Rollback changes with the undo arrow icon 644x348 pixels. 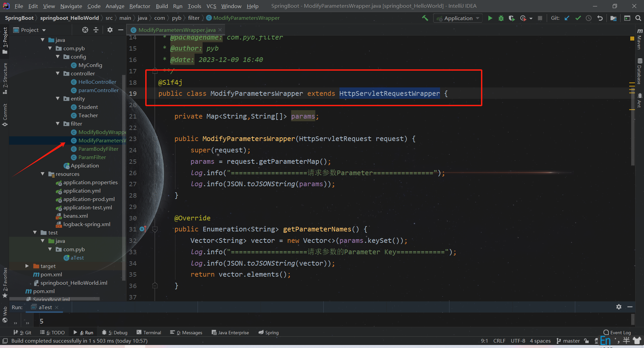click(600, 18)
